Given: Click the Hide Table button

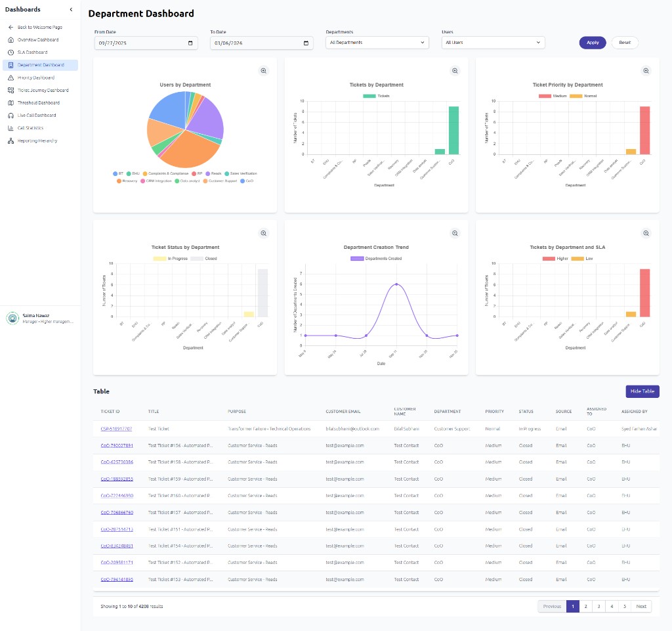Looking at the screenshot, I should pyautogui.click(x=642, y=391).
